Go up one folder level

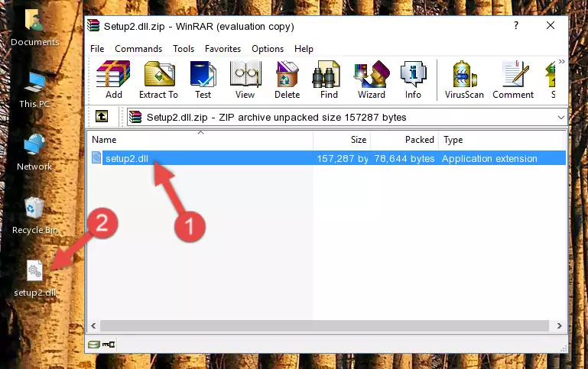(102, 117)
